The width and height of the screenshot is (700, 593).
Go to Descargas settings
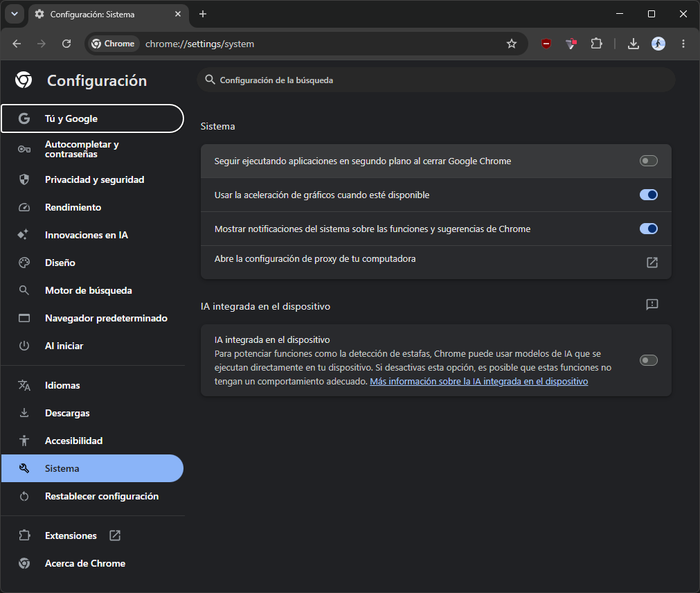pos(92,413)
